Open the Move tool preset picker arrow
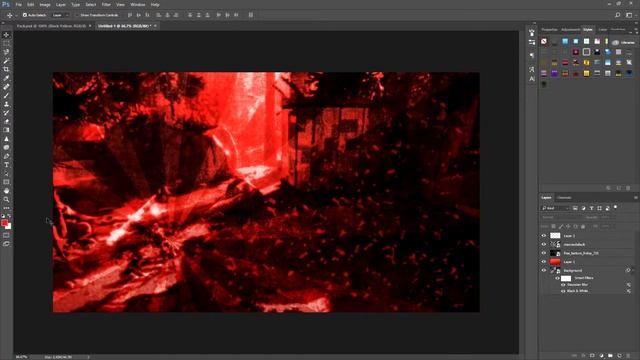 (16, 15)
